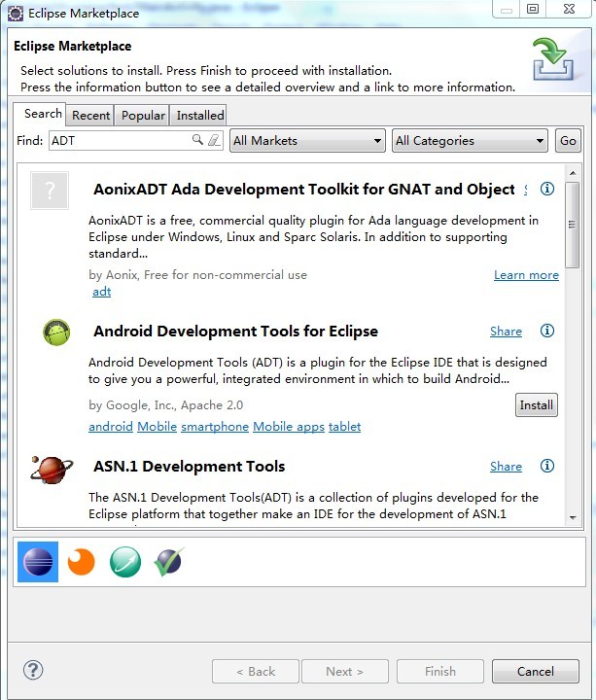Viewport: 596px width, 700px height.
Task: Click Share link for Android Development Tools
Action: pyautogui.click(x=506, y=332)
